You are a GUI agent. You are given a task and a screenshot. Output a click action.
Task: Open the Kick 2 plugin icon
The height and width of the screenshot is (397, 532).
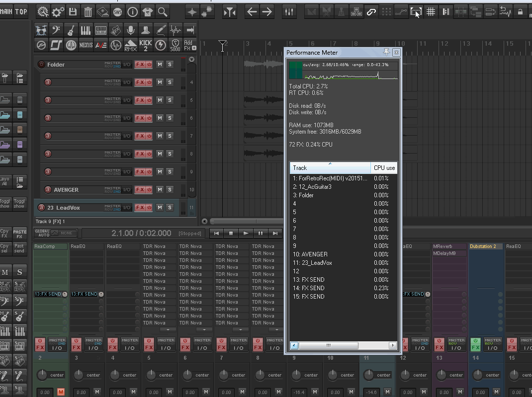click(x=145, y=45)
